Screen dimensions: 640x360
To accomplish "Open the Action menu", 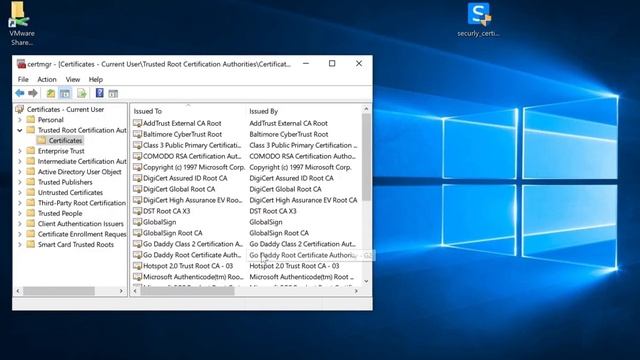I will click(x=47, y=79).
